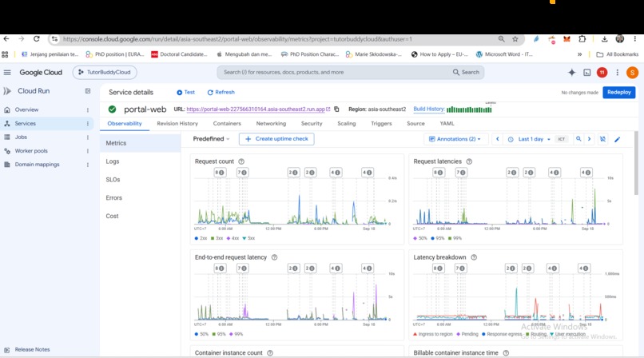
Task: Switch to the Revision History tab
Action: (177, 124)
